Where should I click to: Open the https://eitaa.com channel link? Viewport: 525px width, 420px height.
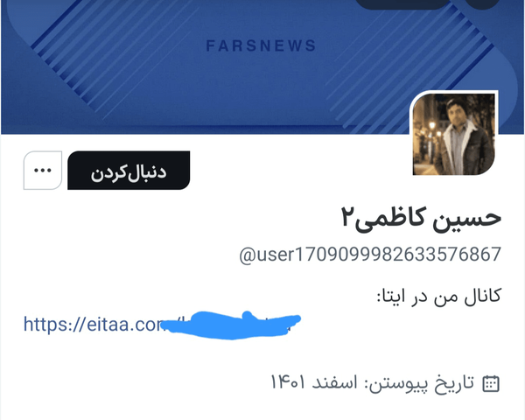tap(162, 325)
